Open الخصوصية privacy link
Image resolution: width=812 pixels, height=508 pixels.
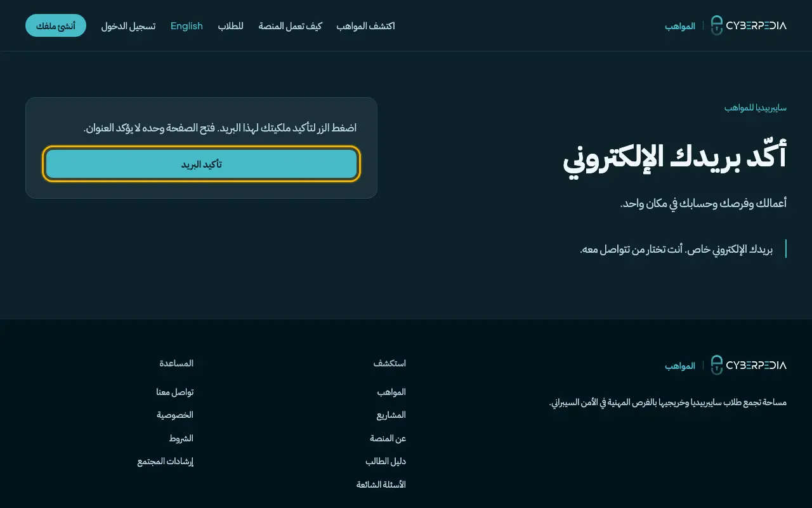pos(175,415)
